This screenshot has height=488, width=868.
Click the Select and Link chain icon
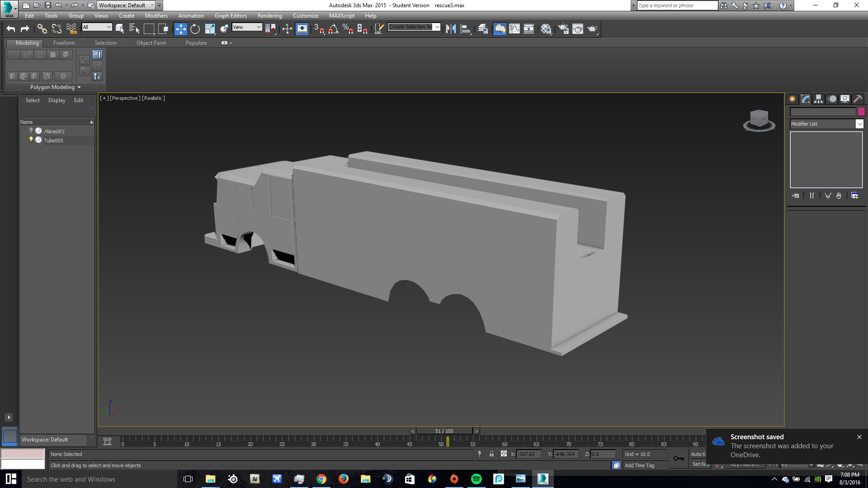point(42,29)
